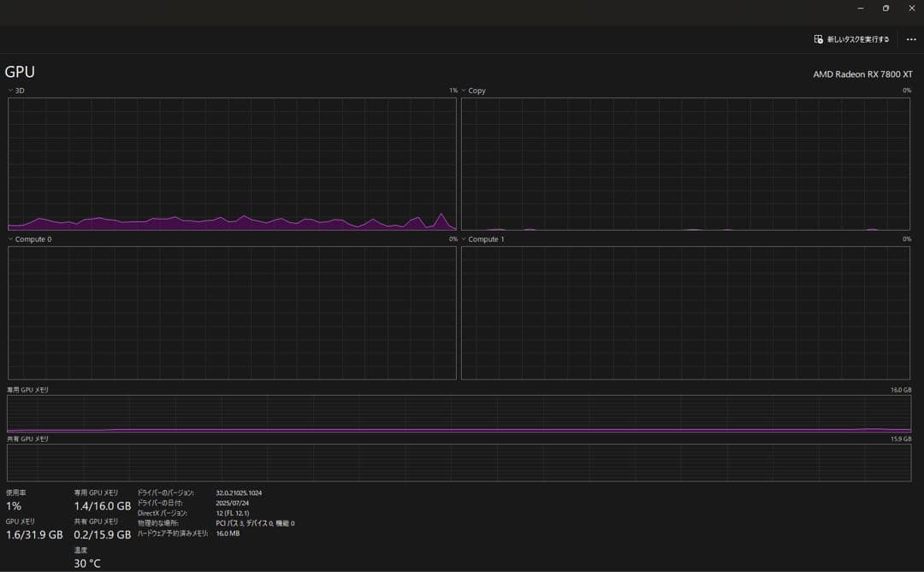924x572 pixels.
Task: Click the 共有 GPU メモリ usage graph
Action: click(x=459, y=463)
